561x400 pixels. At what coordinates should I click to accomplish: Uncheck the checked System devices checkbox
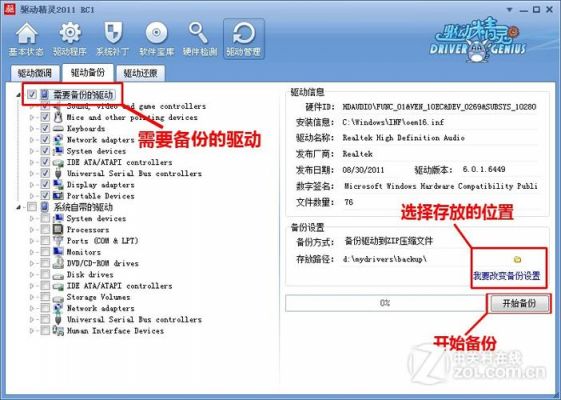click(x=45, y=151)
